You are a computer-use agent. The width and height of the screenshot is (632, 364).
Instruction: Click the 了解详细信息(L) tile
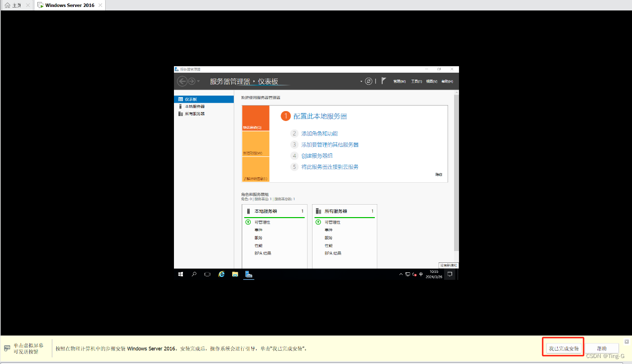(x=256, y=169)
